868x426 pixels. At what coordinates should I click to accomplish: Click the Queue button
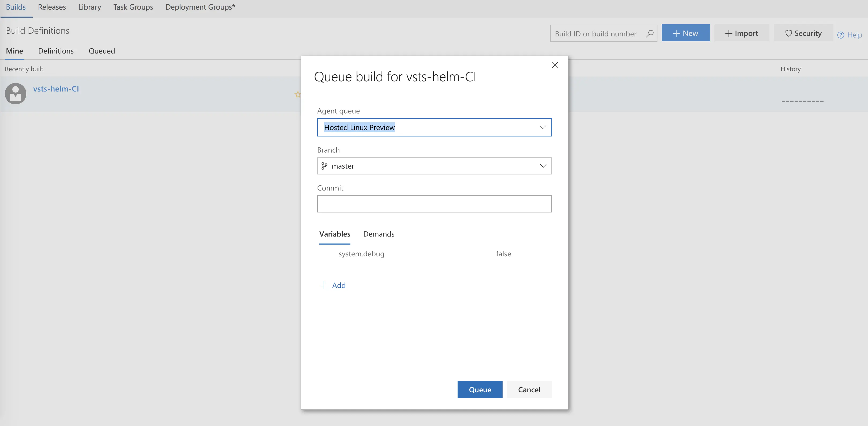(480, 389)
